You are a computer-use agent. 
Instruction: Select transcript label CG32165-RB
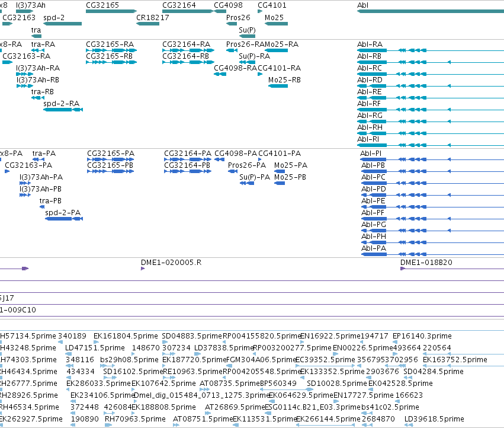(110, 56)
